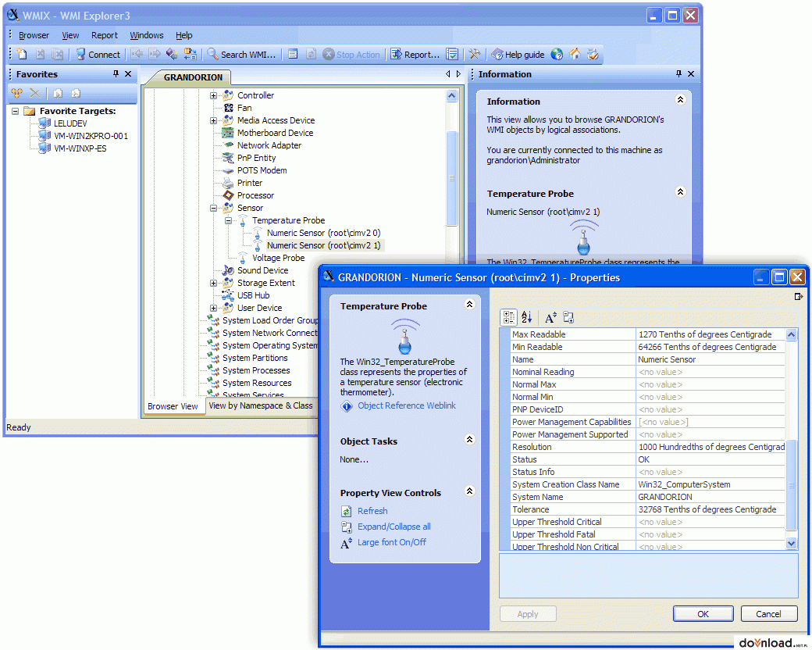
Task: Click the icon right of the forward arrow icon
Action: point(173,54)
